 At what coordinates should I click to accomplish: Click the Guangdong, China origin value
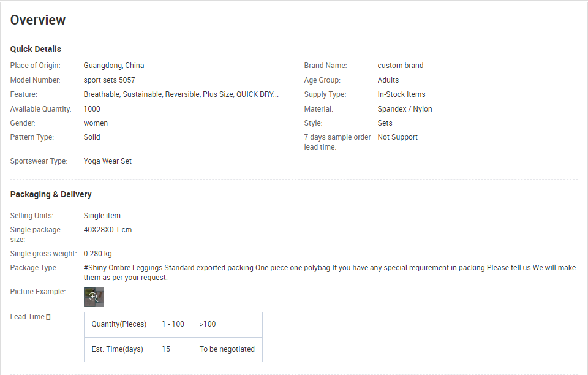click(x=114, y=66)
